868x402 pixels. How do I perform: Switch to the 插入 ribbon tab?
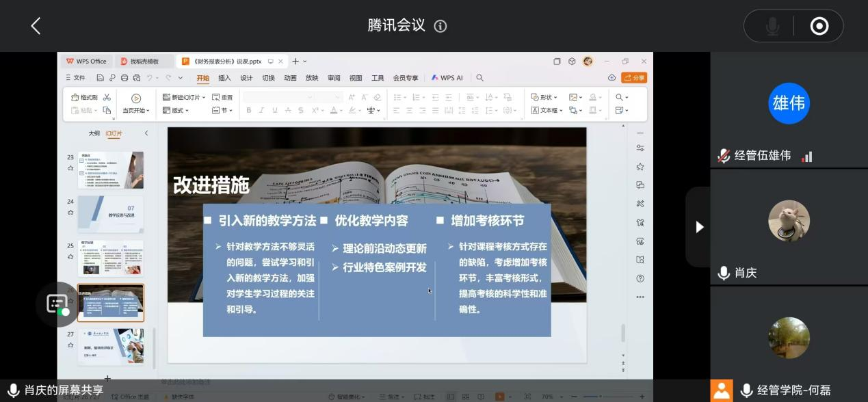coord(224,78)
